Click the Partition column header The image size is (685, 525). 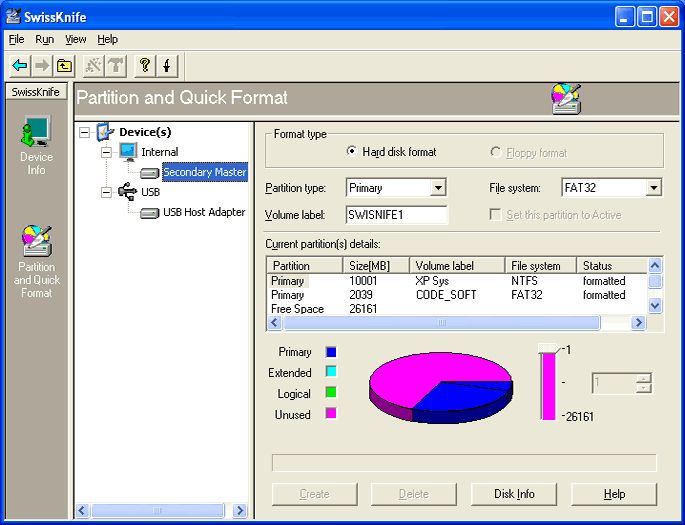tap(304, 266)
